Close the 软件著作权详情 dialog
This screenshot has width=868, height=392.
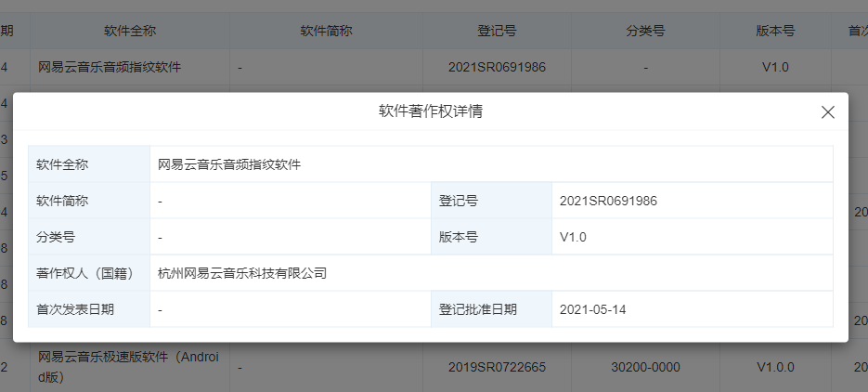tap(828, 112)
